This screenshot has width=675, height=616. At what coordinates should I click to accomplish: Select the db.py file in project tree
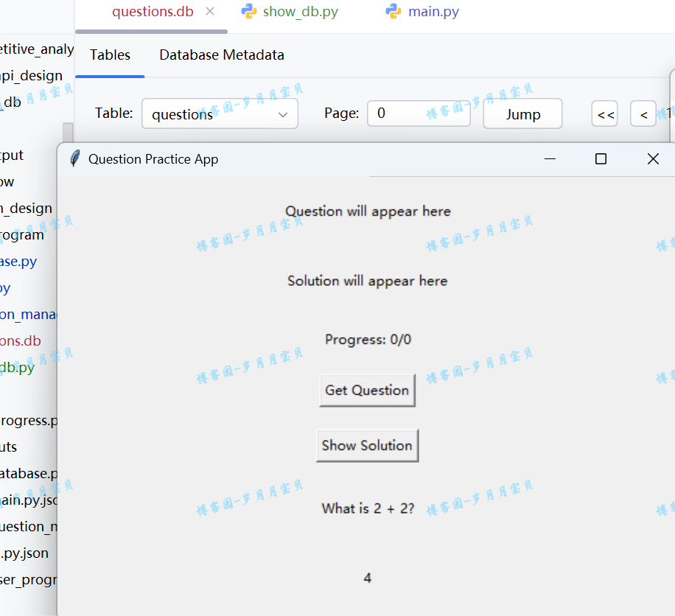17,368
